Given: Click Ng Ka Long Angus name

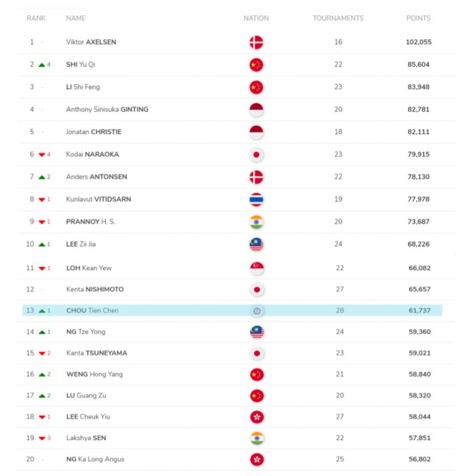Looking at the screenshot, I should 95,459.
